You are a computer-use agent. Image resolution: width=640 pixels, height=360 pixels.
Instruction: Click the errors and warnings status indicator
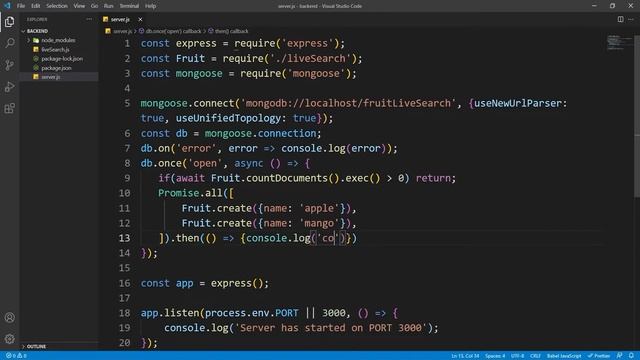click(16, 356)
